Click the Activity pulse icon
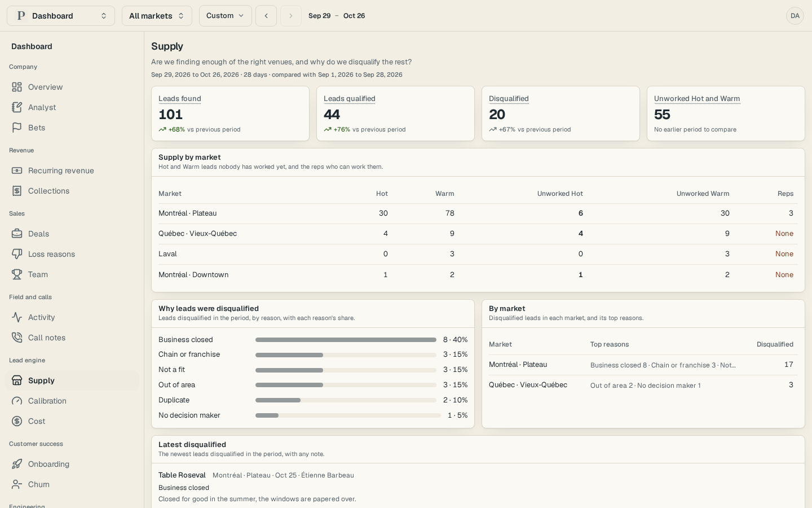The height and width of the screenshot is (508, 812). 17,317
